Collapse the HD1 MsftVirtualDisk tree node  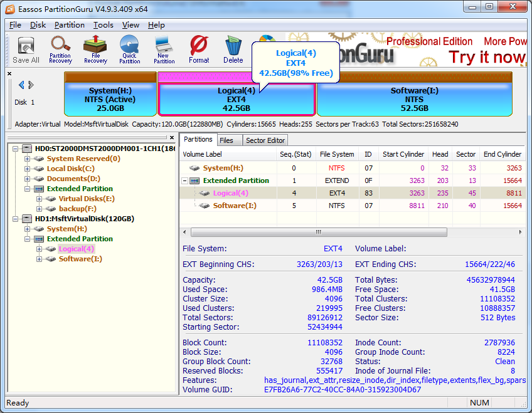[15, 219]
